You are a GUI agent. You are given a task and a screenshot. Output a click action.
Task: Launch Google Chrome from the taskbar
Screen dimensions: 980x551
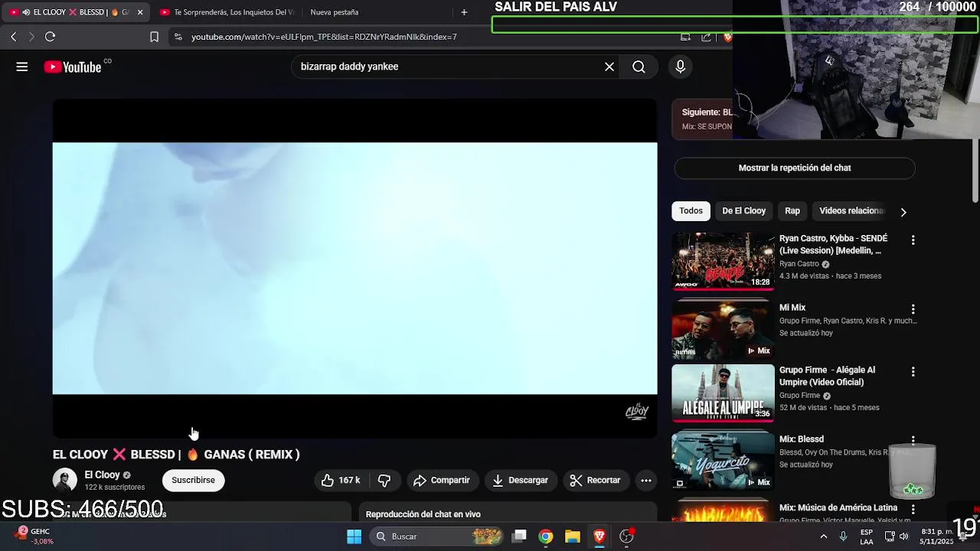click(x=546, y=536)
